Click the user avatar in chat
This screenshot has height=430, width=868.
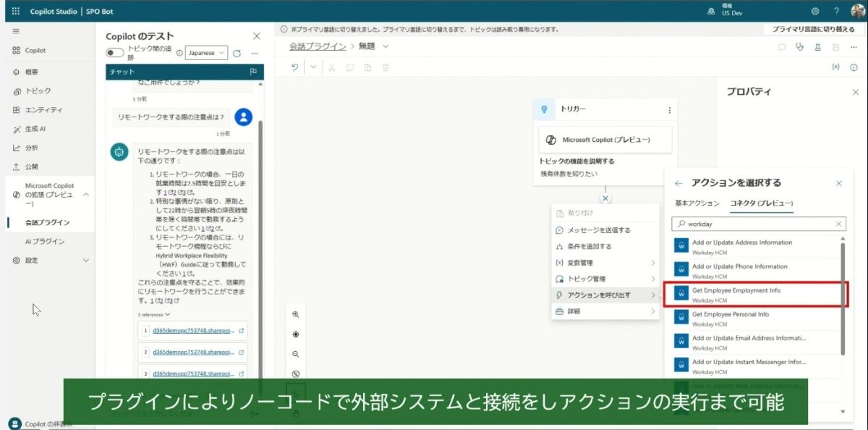(244, 117)
